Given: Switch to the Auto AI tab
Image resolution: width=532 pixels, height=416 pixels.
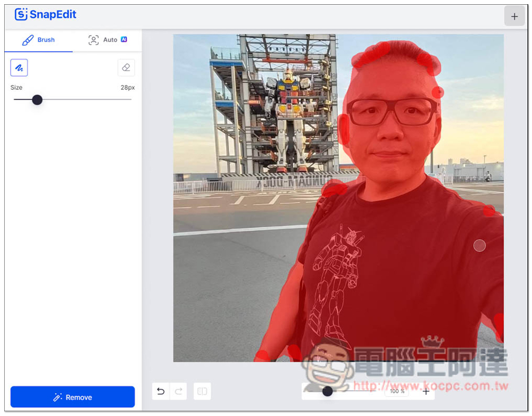Looking at the screenshot, I should pos(107,40).
